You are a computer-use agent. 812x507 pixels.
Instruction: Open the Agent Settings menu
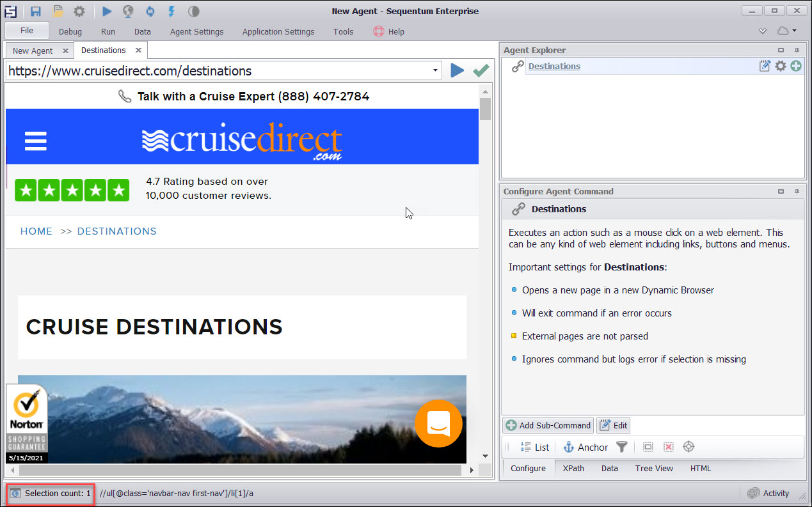click(196, 31)
